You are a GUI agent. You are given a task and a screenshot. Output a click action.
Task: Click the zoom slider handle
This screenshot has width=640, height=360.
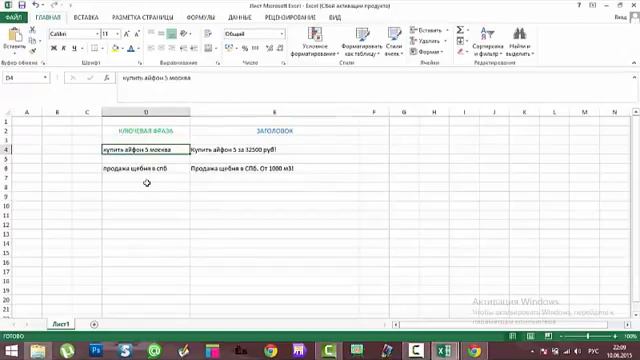[588, 336]
